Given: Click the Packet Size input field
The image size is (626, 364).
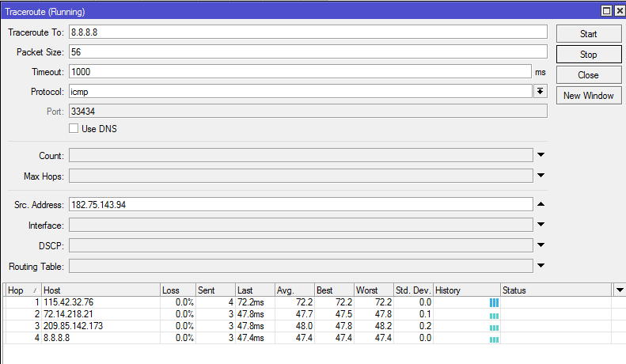Looking at the screenshot, I should tap(308, 51).
